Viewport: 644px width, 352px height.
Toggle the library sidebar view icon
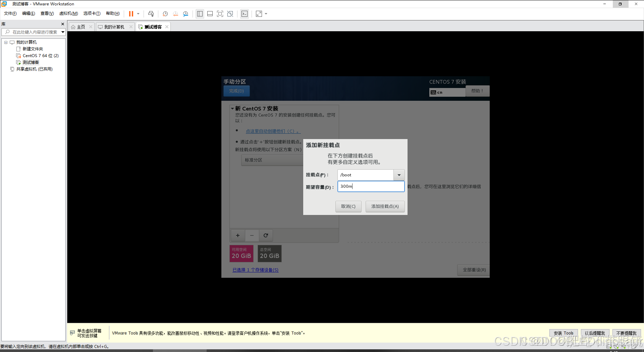click(x=200, y=14)
